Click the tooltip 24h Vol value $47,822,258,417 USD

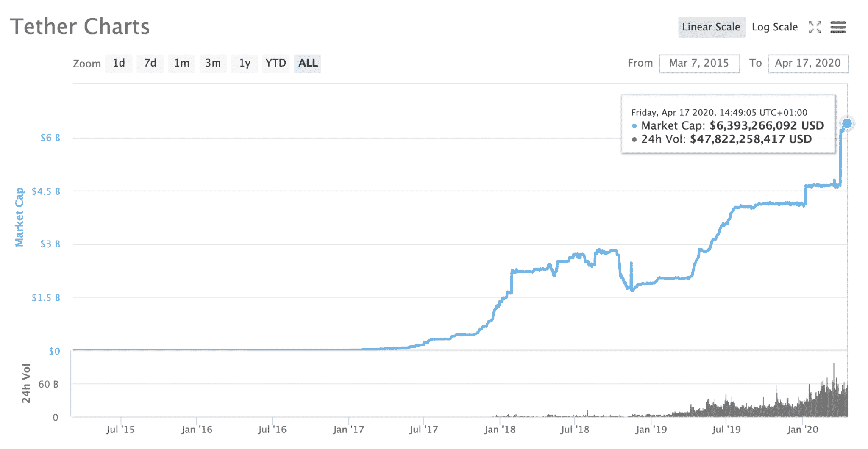(751, 139)
